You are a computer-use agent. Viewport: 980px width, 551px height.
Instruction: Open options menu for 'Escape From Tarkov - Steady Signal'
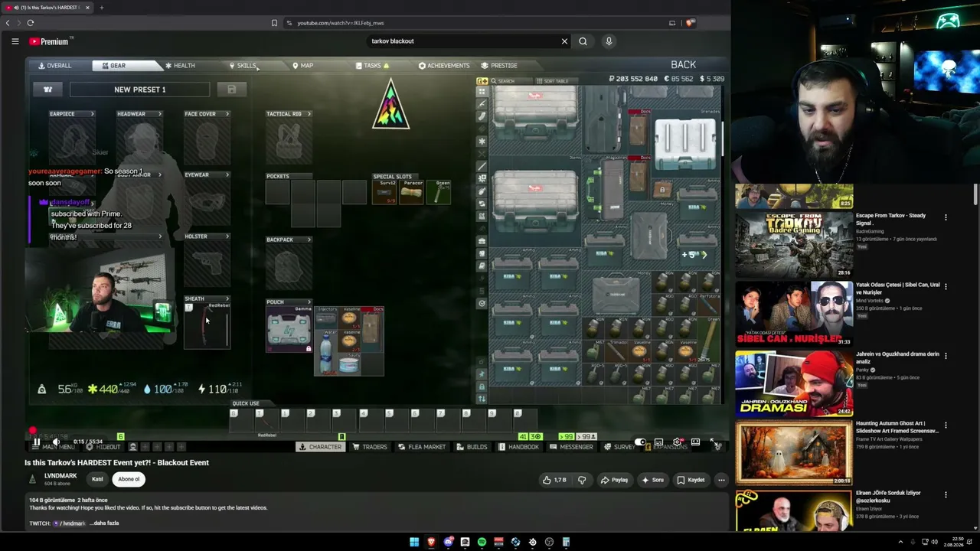coord(946,217)
